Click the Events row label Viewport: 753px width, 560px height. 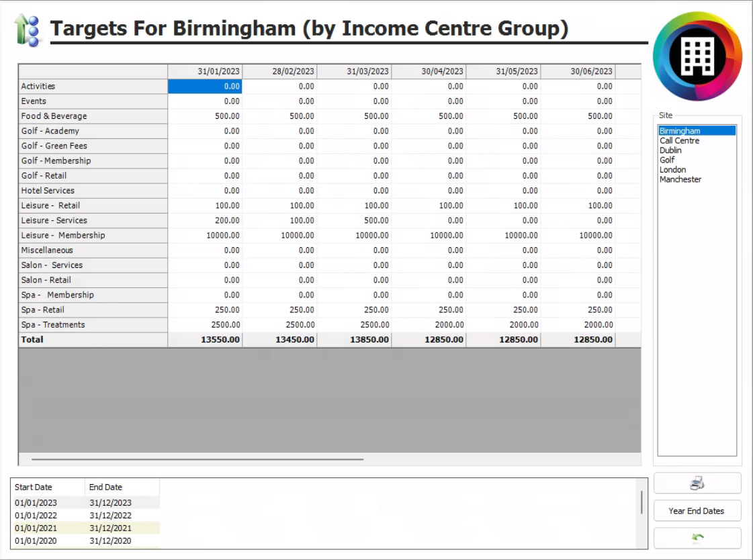(x=93, y=101)
